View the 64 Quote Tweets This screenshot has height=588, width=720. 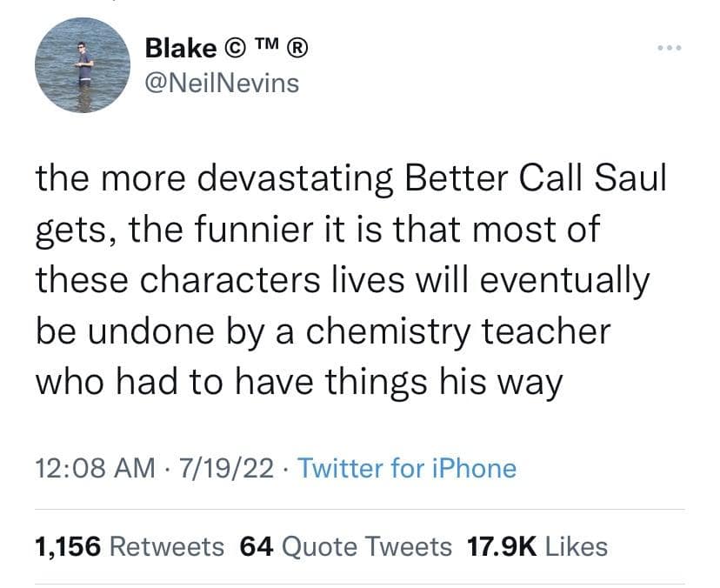345,546
